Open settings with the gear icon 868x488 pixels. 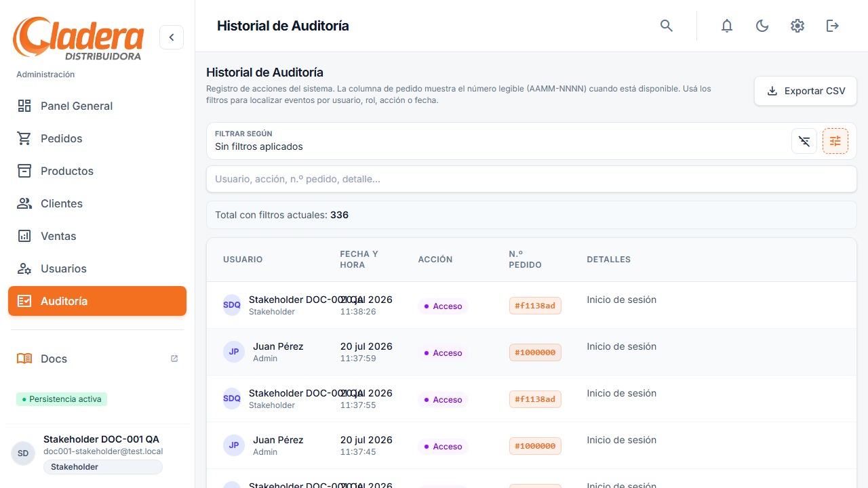point(797,26)
